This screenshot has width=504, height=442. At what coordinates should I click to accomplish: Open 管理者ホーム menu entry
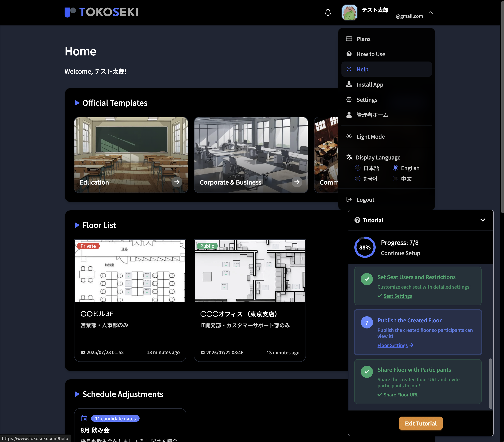click(x=386, y=115)
